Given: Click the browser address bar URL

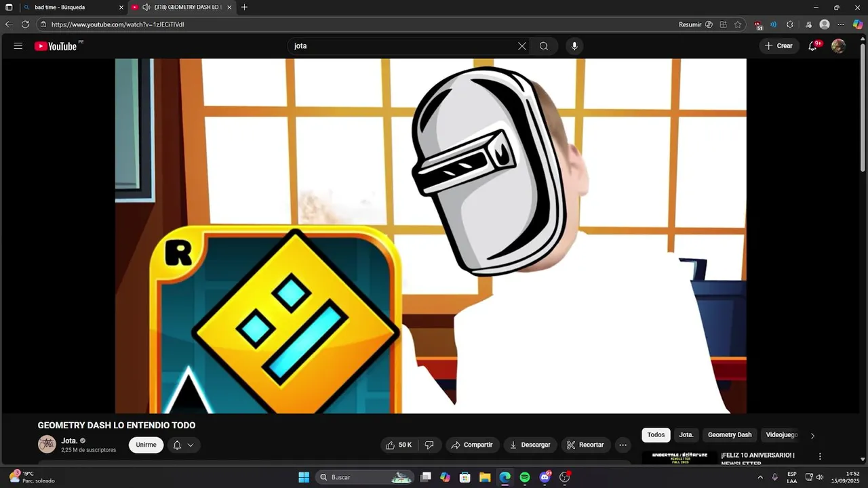Looking at the screenshot, I should [117, 24].
